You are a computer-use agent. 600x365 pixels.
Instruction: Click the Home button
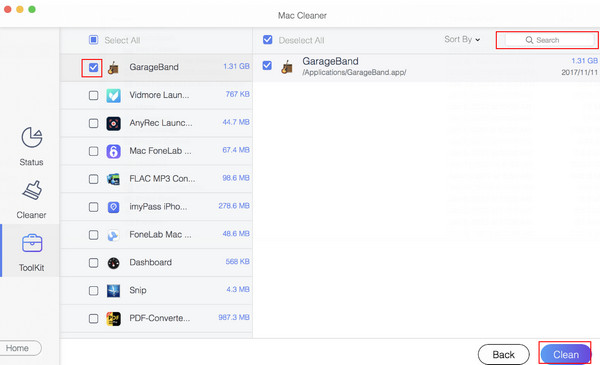(x=19, y=348)
